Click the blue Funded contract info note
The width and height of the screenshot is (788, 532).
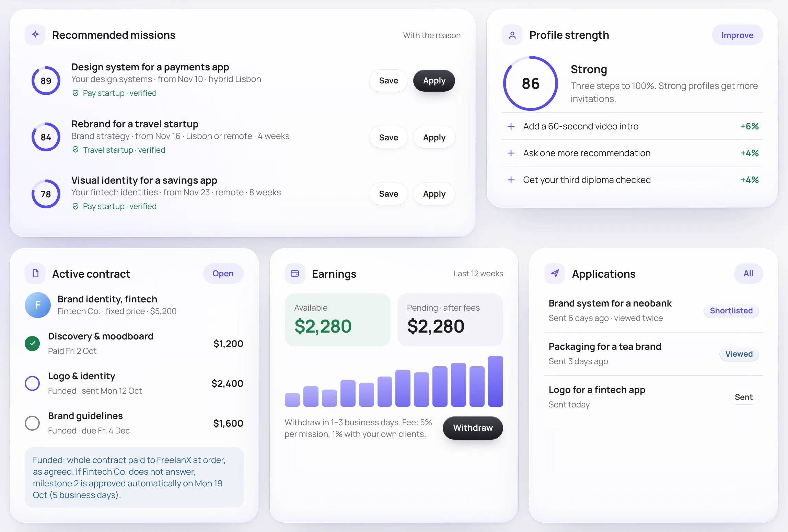[134, 477]
